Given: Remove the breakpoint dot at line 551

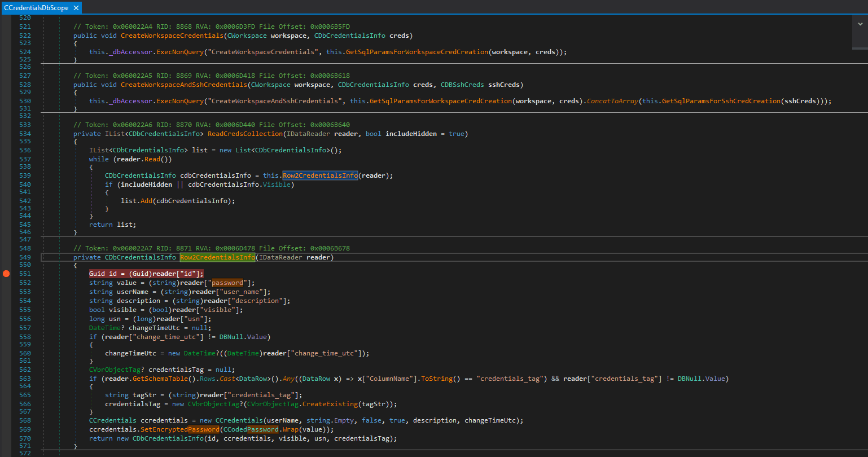Looking at the screenshot, I should (6, 274).
